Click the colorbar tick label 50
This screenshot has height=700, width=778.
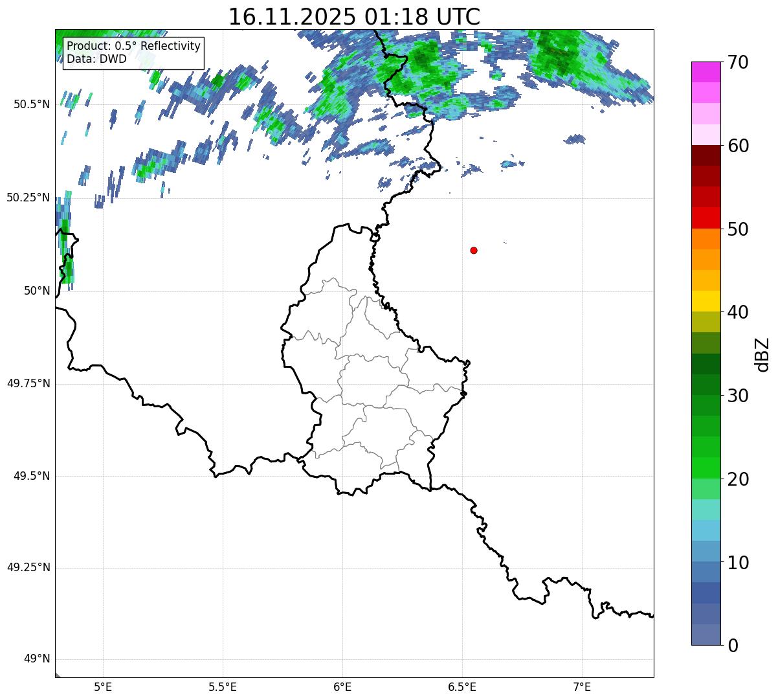pos(738,229)
